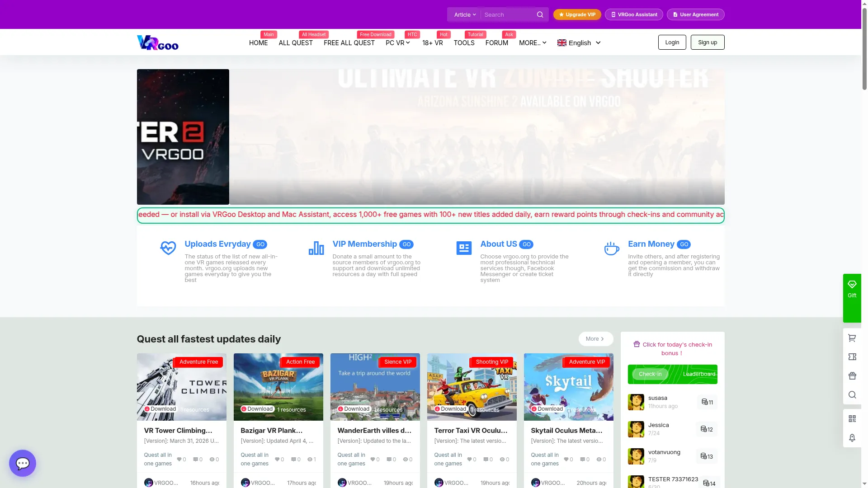Click today's check-in bonus link
Viewport: 868px width, 488px height.
click(x=673, y=349)
